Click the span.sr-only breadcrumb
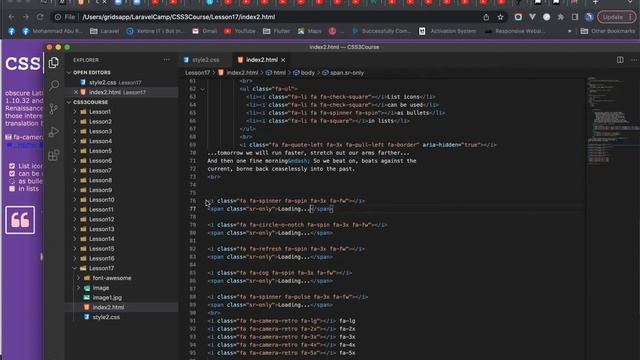Viewport: 640px width, 360px height. tap(343, 73)
